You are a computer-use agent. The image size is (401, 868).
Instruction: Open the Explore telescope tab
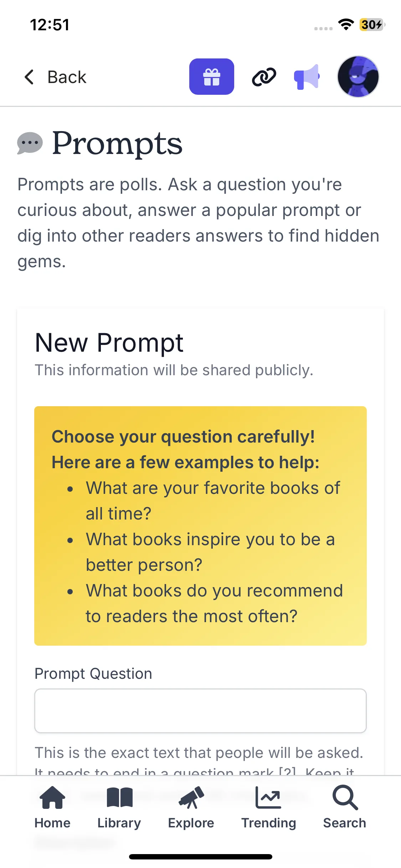point(191,807)
